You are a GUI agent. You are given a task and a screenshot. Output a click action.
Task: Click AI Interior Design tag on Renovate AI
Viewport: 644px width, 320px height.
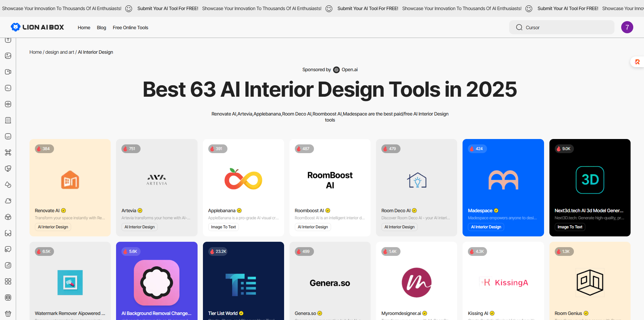53,227
